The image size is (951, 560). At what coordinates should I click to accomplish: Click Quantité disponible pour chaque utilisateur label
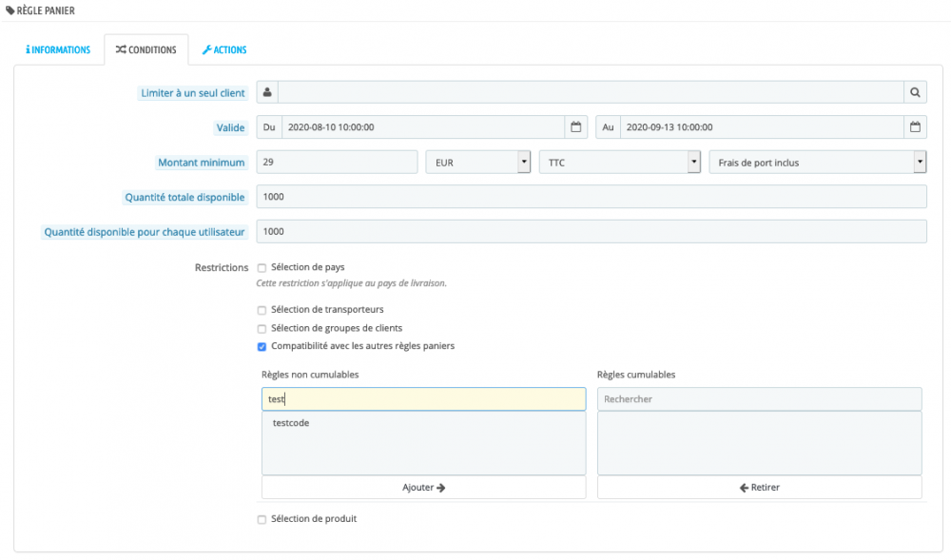coord(145,232)
